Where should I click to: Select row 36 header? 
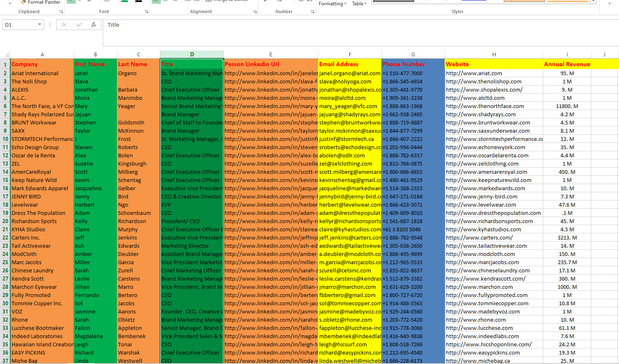pos(5,352)
